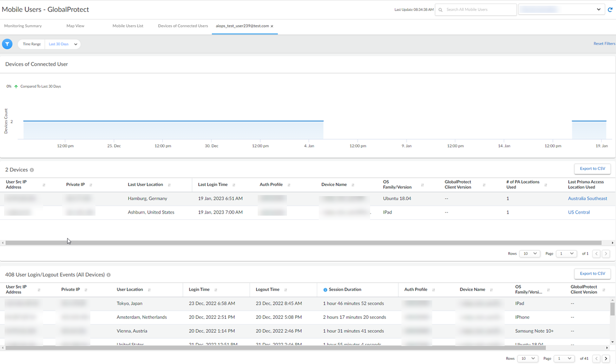Click the blue filter funnel icon
Screen dimensions: 616x364
[x=7, y=44]
